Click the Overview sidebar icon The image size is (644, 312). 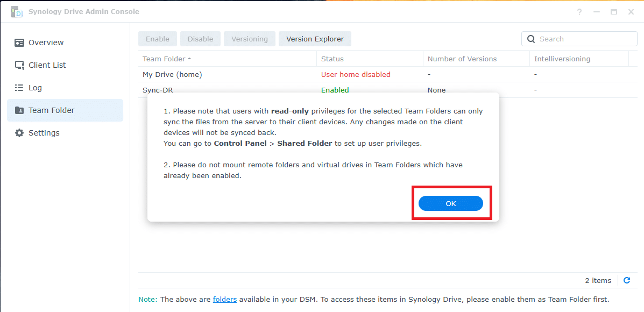pos(19,42)
